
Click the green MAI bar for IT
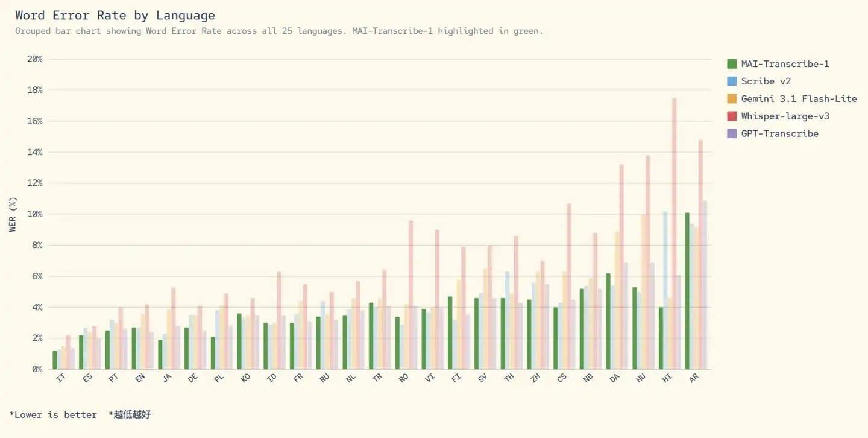55,360
